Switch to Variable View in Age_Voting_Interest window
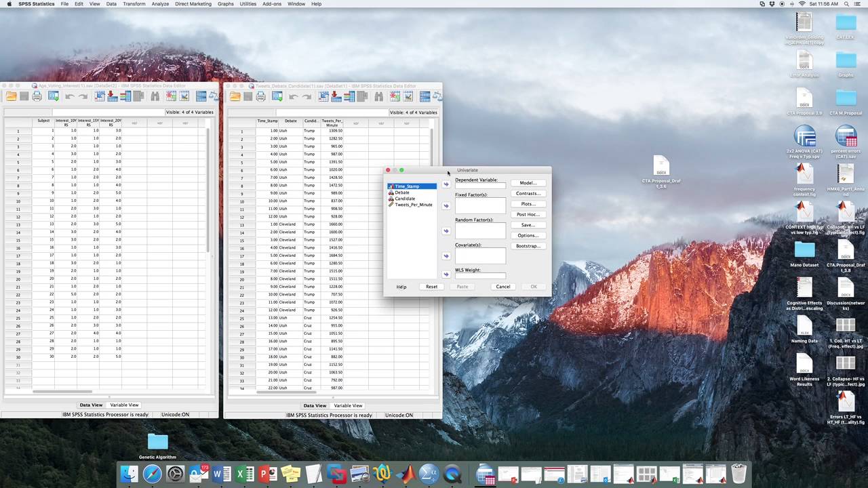 coord(124,405)
